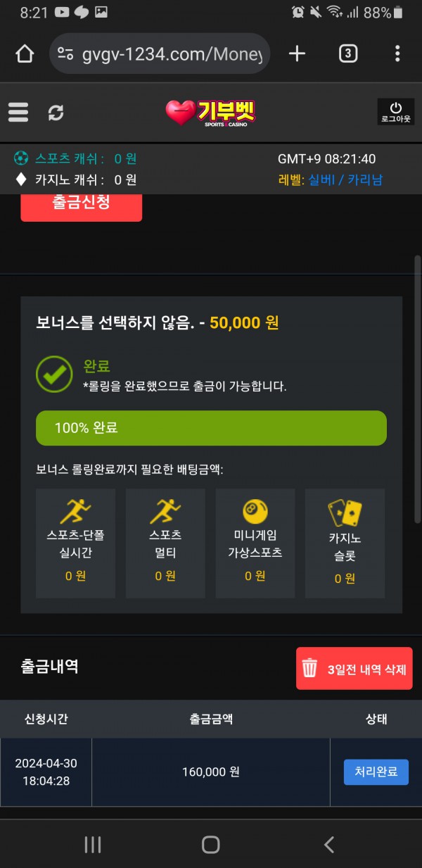Screen dimensions: 422x868
Task: Tap the Android recent apps button
Action: [x=93, y=844]
